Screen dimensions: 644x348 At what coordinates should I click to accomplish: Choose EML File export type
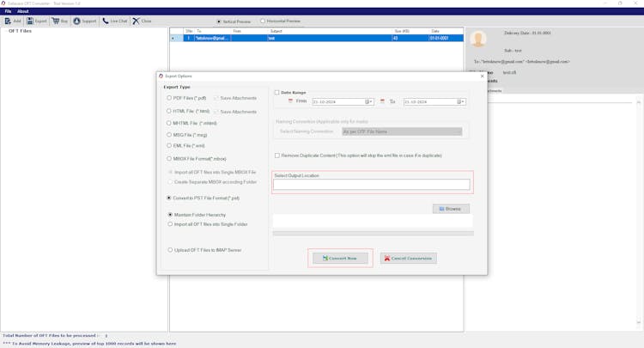[169, 145]
